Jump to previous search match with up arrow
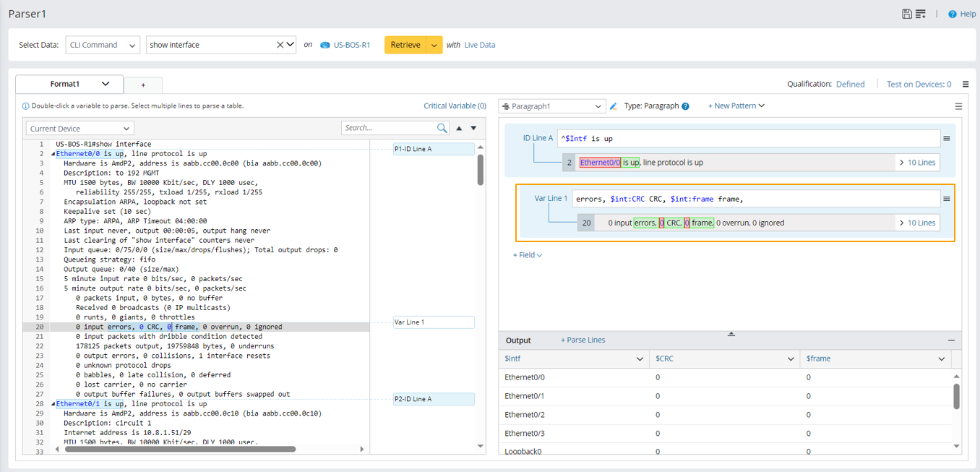 (459, 128)
